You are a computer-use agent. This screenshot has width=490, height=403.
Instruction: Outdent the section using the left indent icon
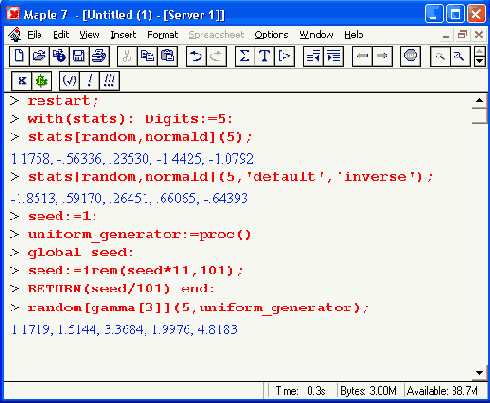[313, 56]
